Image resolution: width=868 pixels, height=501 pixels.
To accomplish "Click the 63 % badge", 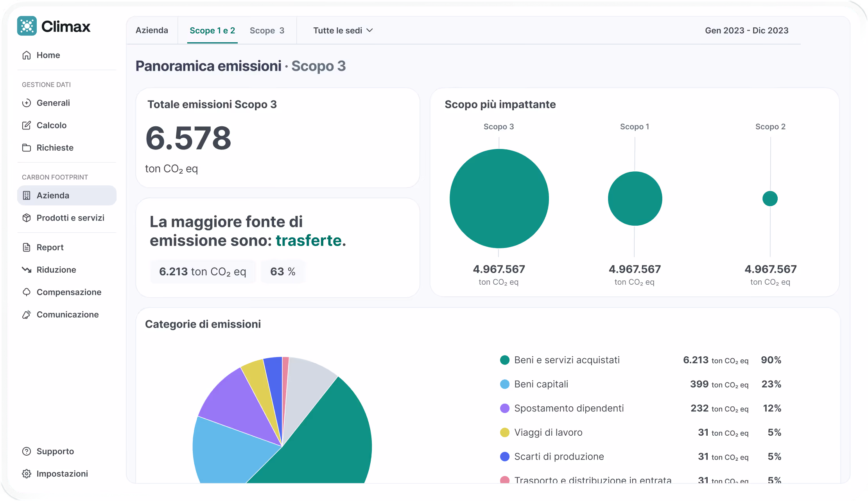I will [x=283, y=271].
